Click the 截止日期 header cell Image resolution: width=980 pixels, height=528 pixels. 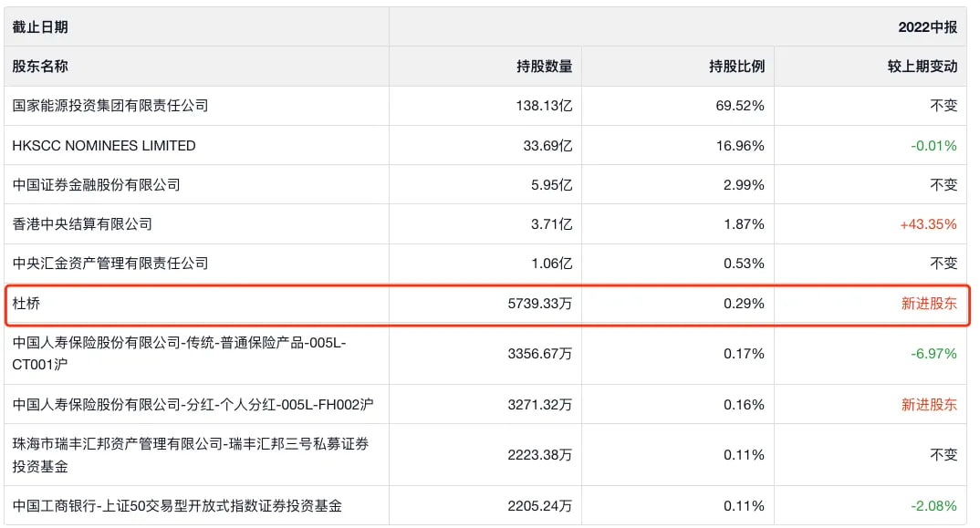coord(196,26)
